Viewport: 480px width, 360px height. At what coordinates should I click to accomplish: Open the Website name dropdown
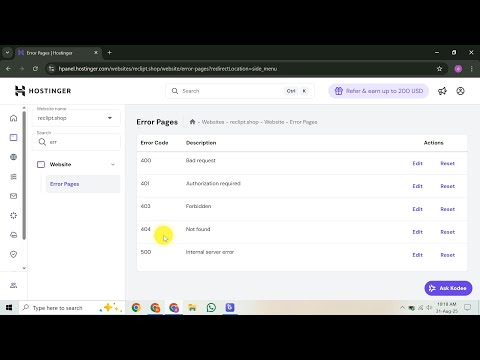(76, 118)
